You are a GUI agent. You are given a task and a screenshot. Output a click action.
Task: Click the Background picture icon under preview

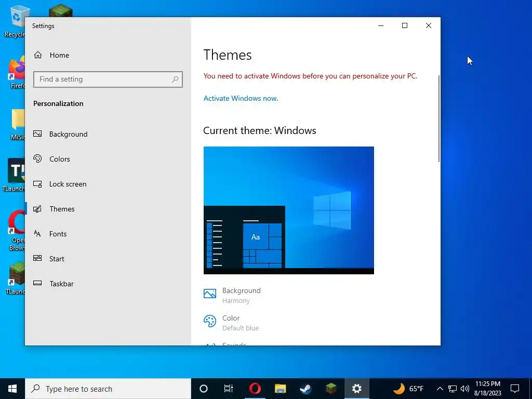point(210,294)
